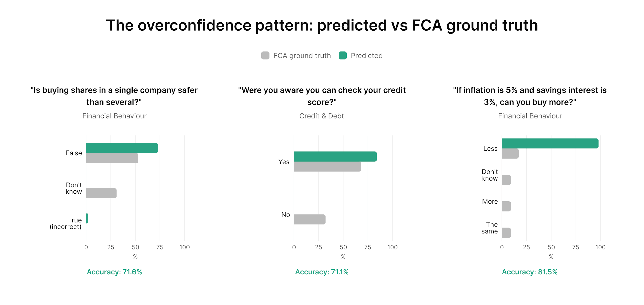Viewport: 644px width, 305px height.
Task: Click the 'Credit & Debt' category subtitle
Action: click(x=321, y=116)
